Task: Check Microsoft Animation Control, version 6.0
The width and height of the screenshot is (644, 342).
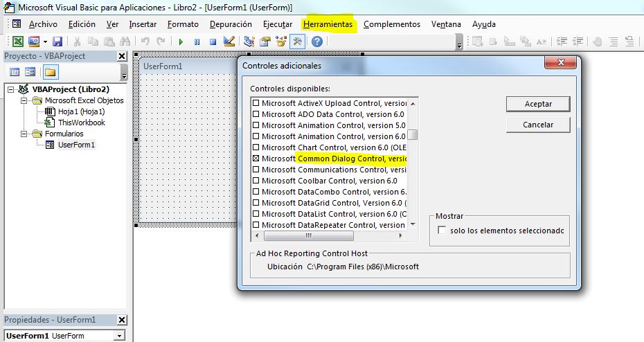Action: tap(256, 136)
